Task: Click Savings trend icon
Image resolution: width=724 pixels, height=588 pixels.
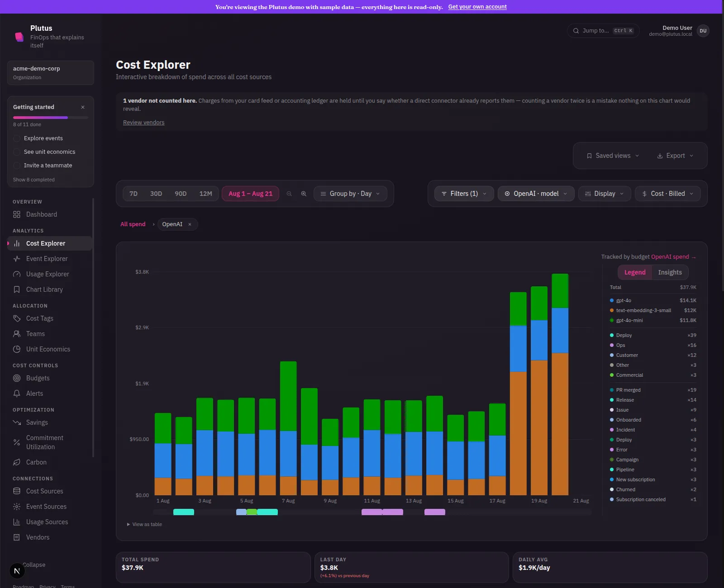Action: coord(17,422)
